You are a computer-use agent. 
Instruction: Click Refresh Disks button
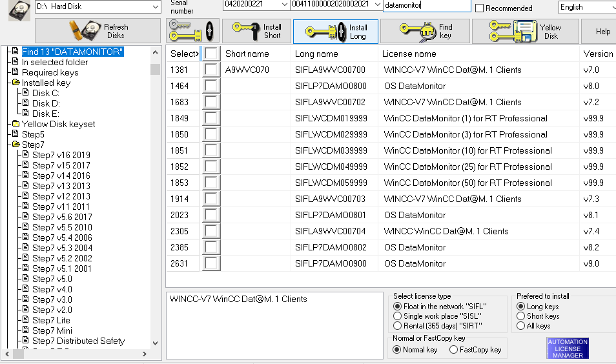click(98, 30)
